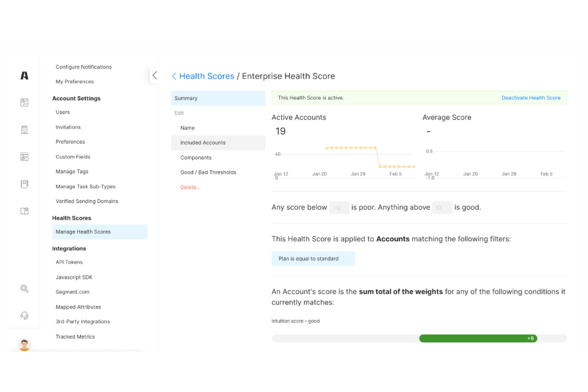Screen dimensions: 588x392
Task: Click the green +8 weight bar
Action: [478, 338]
